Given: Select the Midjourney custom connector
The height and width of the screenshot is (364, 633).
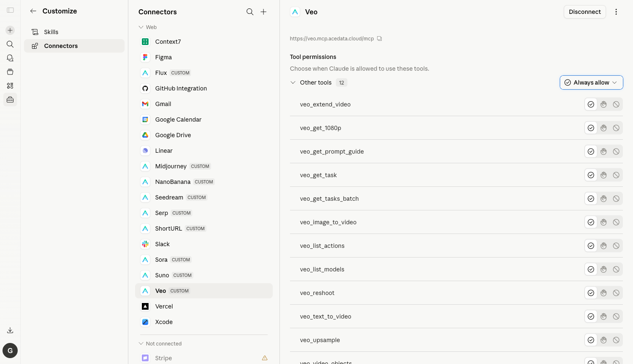Looking at the screenshot, I should point(204,166).
